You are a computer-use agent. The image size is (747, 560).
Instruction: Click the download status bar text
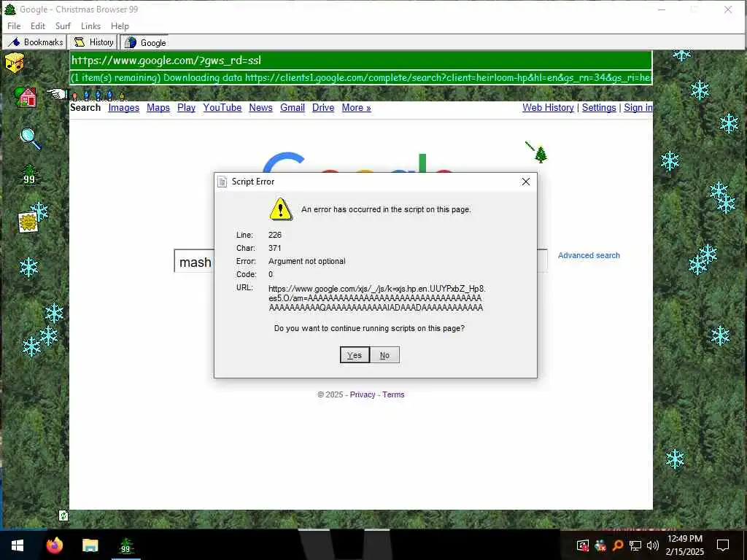pos(360,77)
